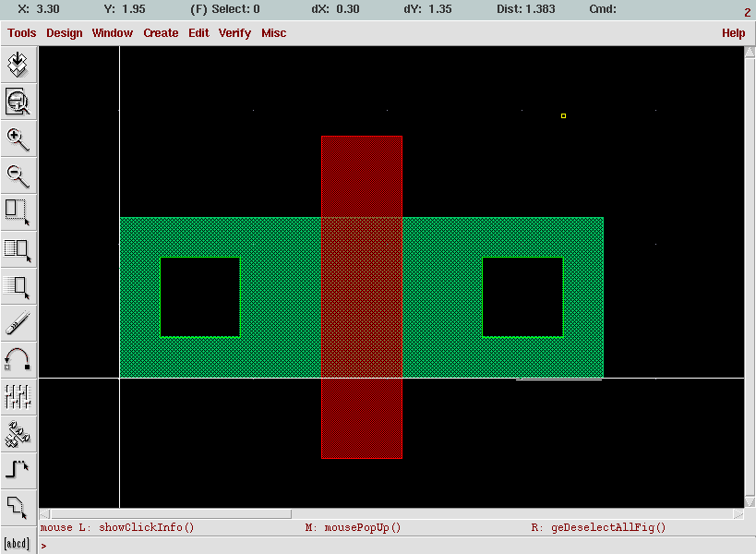Click the "Cmd:" status label
The width and height of the screenshot is (756, 554).
coord(603,9)
